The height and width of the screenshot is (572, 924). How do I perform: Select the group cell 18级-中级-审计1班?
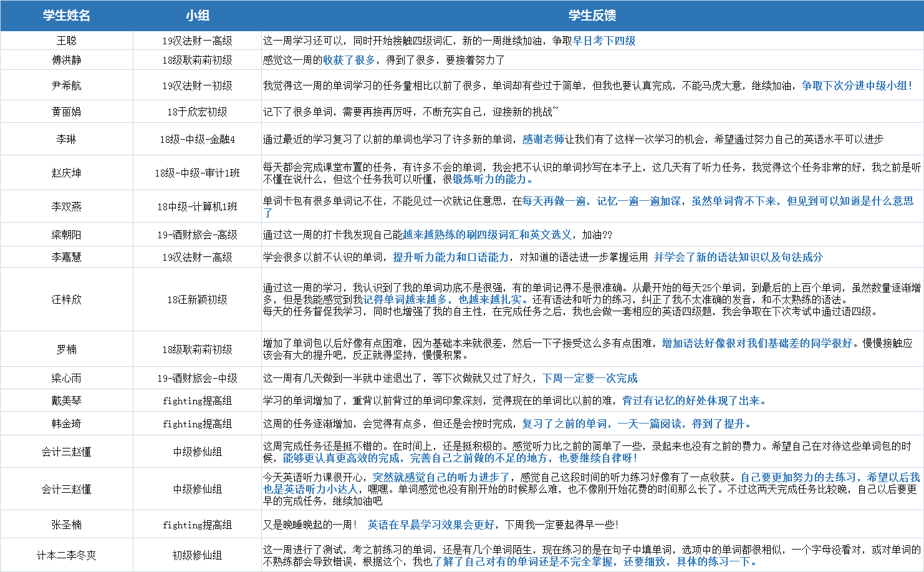197,173
